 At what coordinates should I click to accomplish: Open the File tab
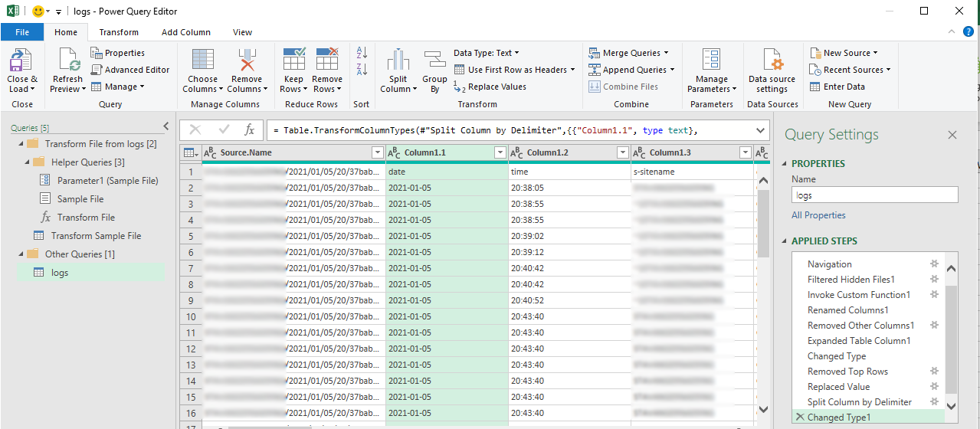pos(22,32)
